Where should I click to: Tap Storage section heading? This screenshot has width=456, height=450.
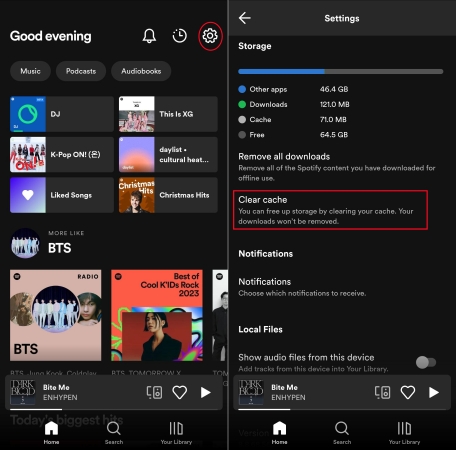255,46
